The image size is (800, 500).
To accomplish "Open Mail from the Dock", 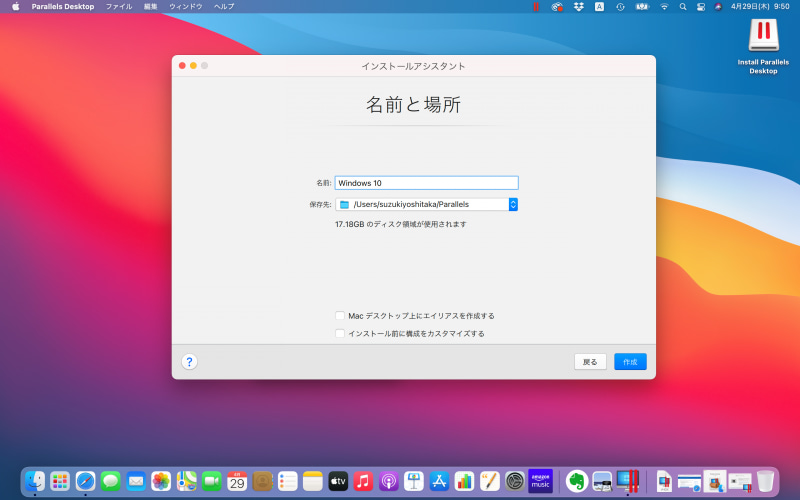I will [136, 481].
